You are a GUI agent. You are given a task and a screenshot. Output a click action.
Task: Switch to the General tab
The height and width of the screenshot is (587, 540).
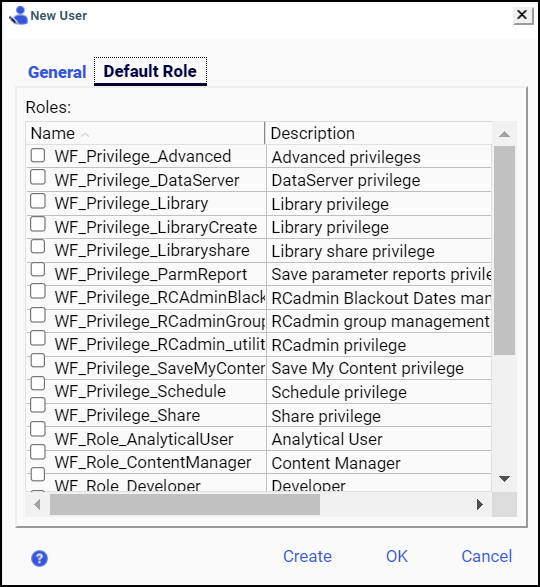coord(57,72)
